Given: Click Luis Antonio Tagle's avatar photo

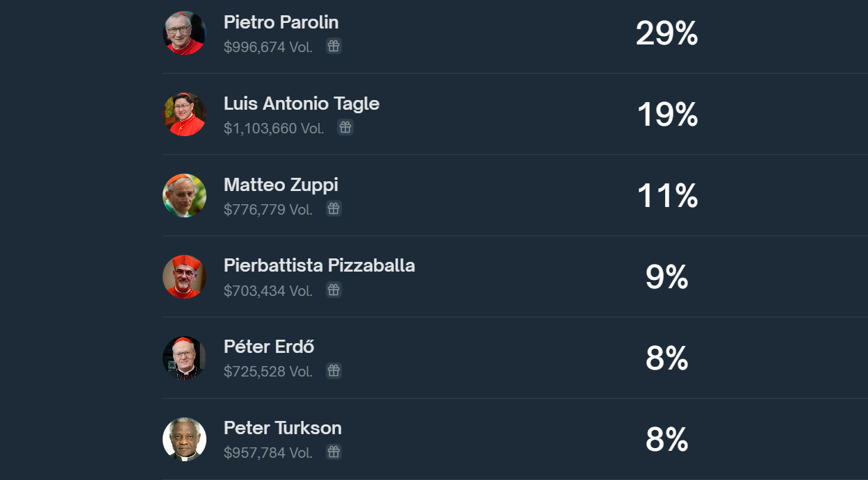Looking at the screenshot, I should 184,114.
